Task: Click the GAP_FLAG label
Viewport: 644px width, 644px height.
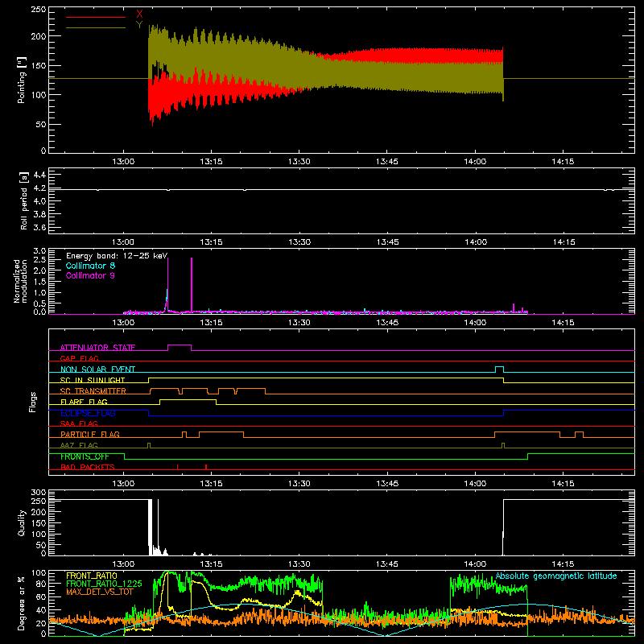Action: click(79, 358)
